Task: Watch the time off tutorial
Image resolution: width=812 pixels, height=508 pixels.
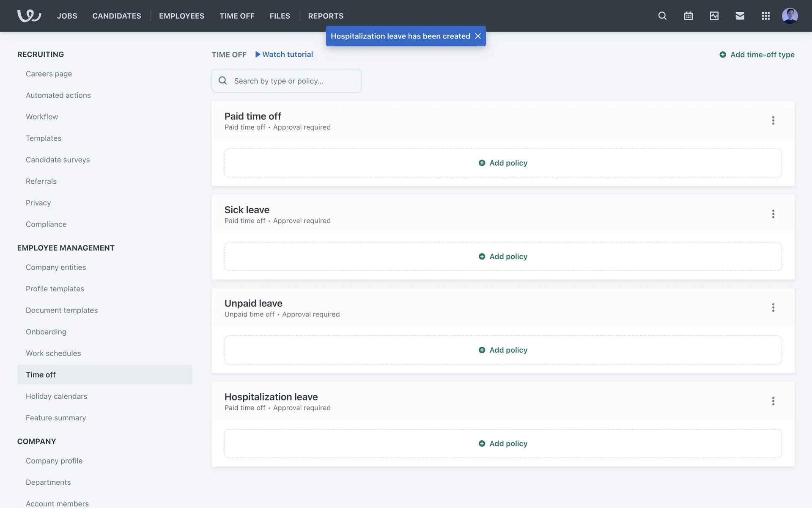Action: pos(284,55)
